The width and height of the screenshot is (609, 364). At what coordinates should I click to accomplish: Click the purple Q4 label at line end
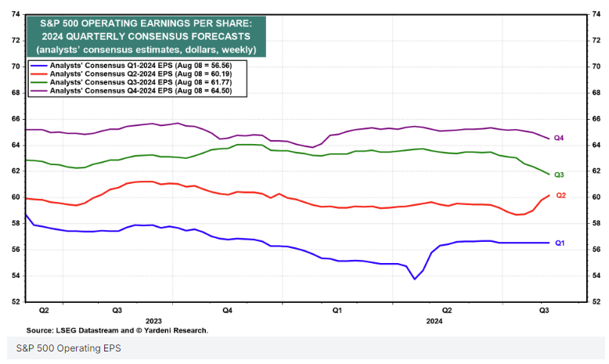[x=559, y=139]
